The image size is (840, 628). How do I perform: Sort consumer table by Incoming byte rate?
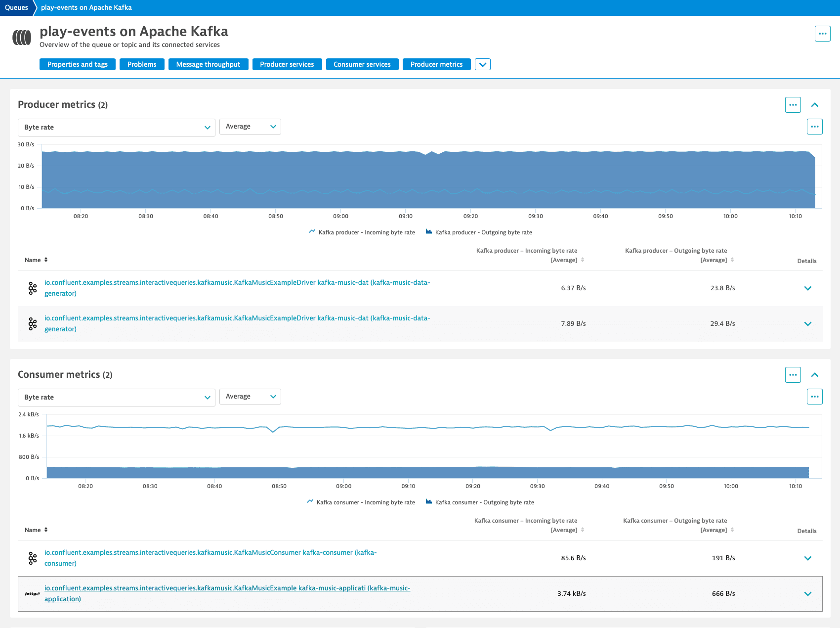point(529,525)
